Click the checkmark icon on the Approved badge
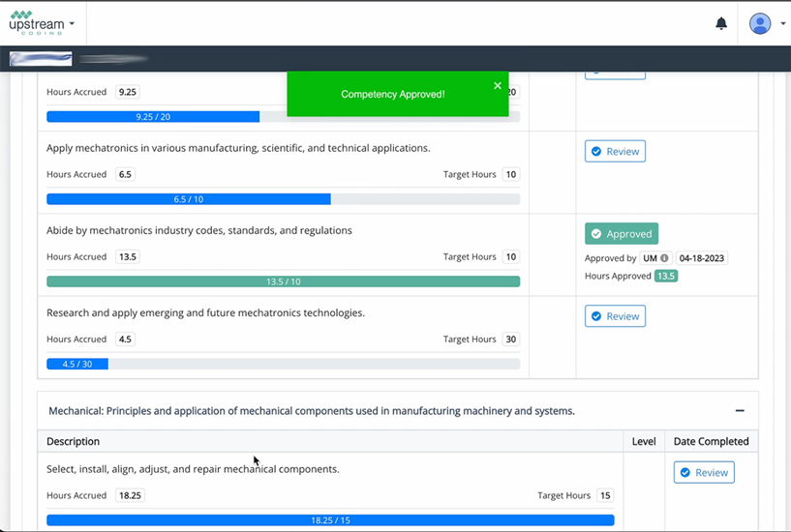 click(x=597, y=234)
